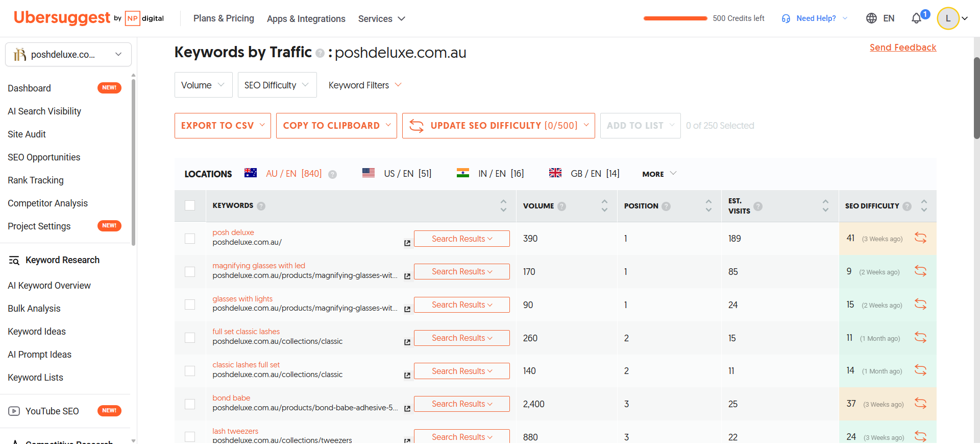Sort by the Volume column arrows

coord(604,205)
